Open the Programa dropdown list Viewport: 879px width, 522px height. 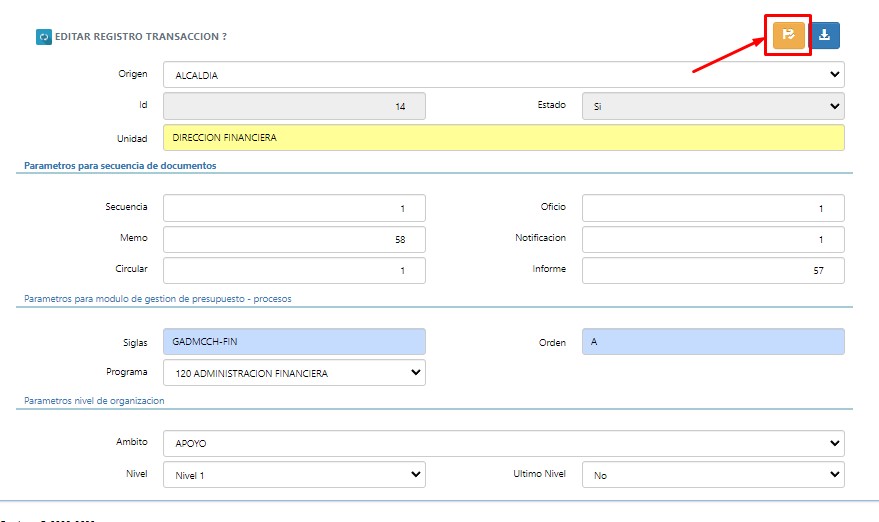(293, 373)
